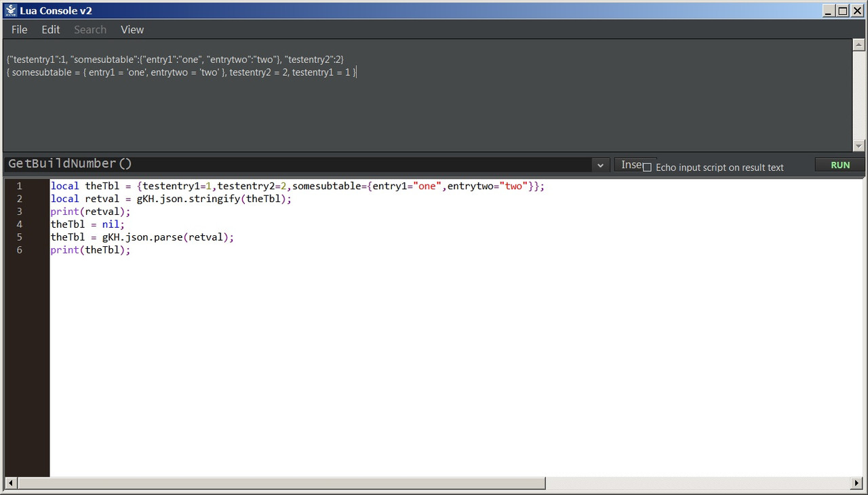Run the script with RUN button

pos(840,165)
